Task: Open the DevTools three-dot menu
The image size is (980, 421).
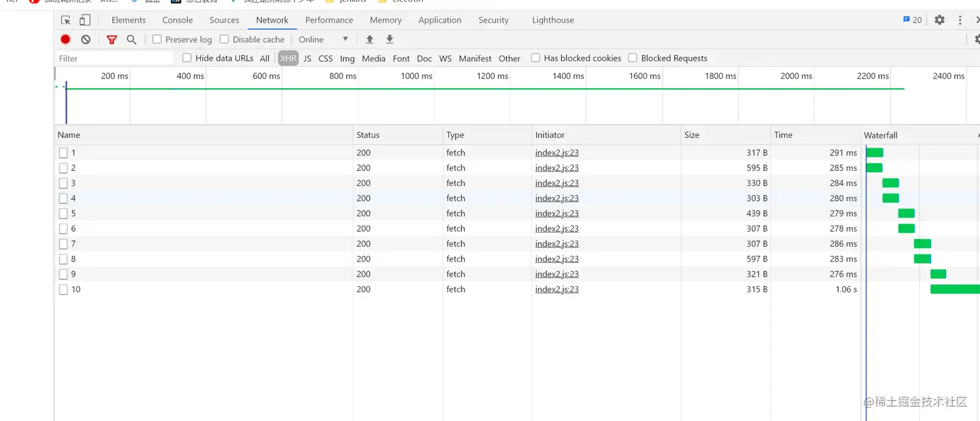Action: coord(960,20)
